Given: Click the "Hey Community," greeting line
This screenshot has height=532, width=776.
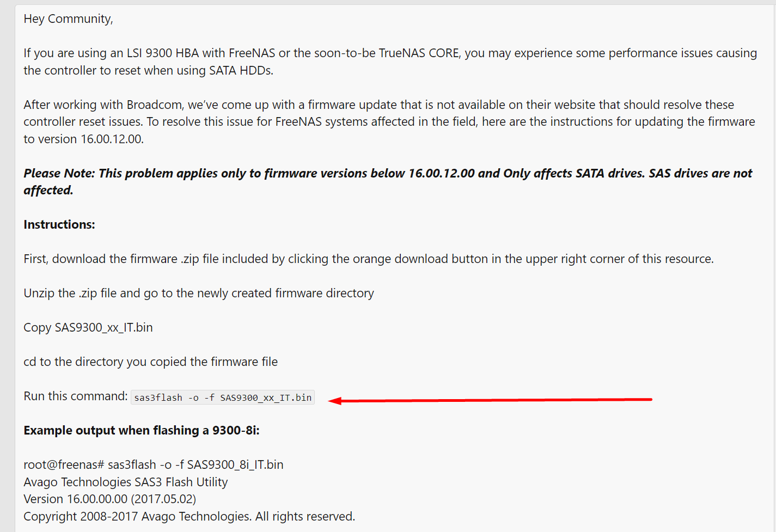Looking at the screenshot, I should click(68, 19).
